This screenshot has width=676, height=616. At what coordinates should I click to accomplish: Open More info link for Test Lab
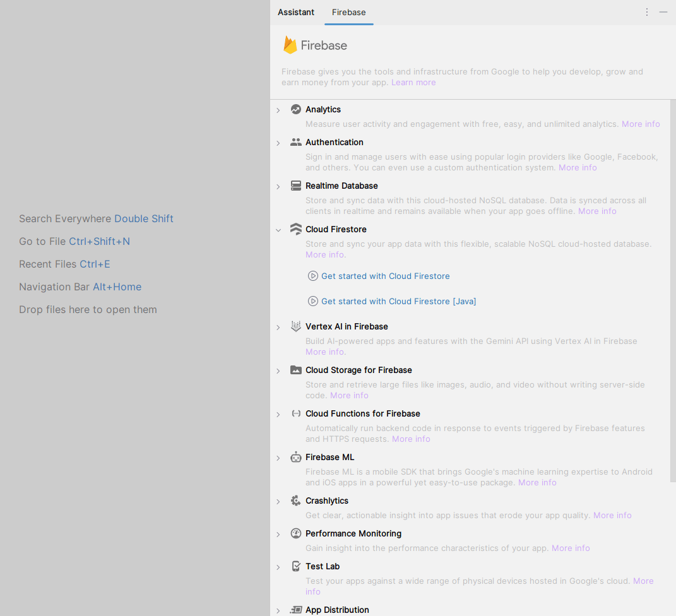tap(643, 581)
